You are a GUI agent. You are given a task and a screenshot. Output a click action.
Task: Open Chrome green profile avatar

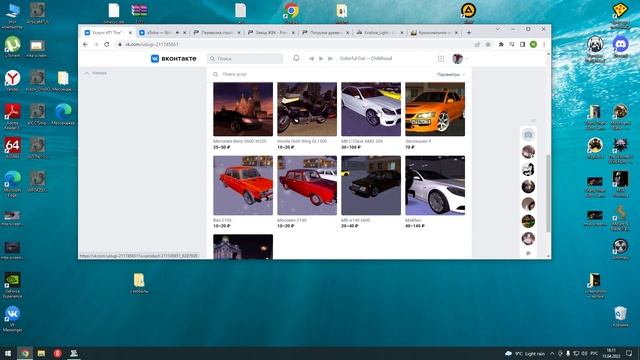tap(533, 44)
